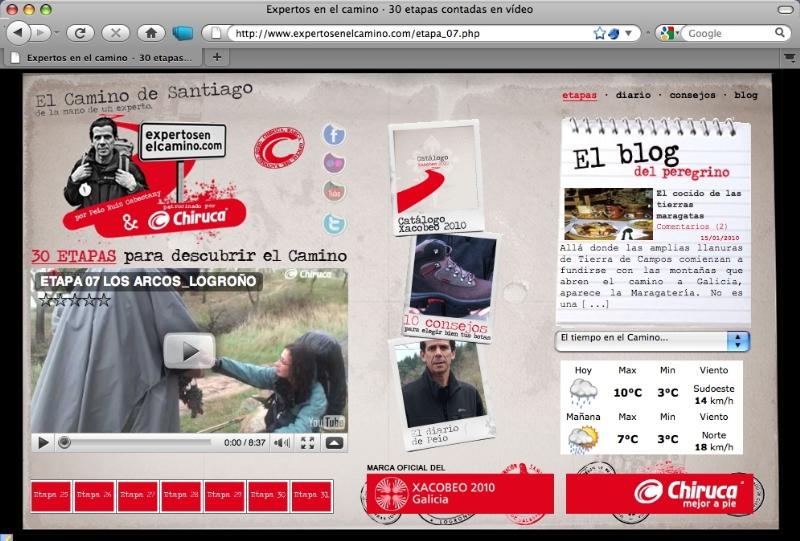Open 'El cocido de las tierras maragatas' post

click(x=698, y=204)
